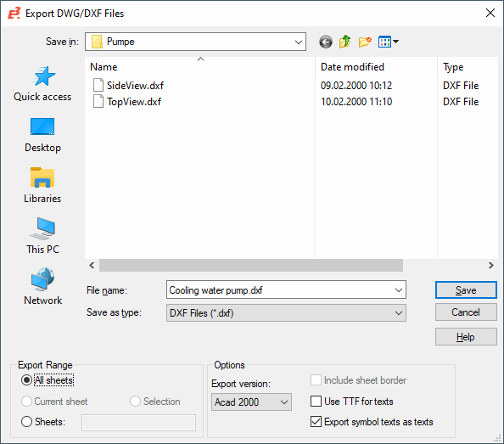Go to Desktop location
Viewport: 504px width, 444px height.
(x=42, y=135)
